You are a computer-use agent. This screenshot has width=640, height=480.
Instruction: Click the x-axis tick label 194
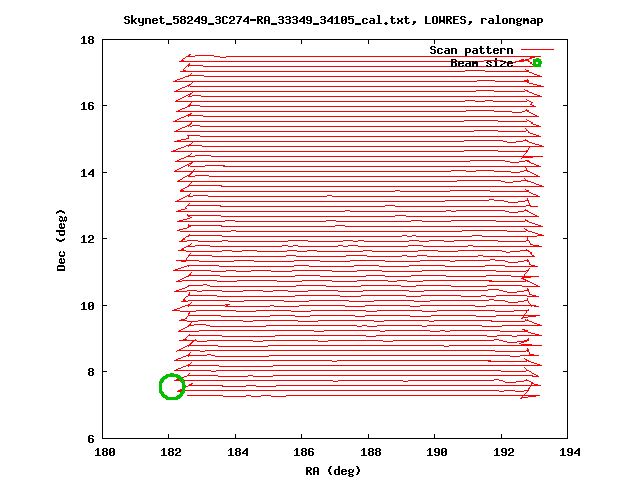(x=570, y=452)
